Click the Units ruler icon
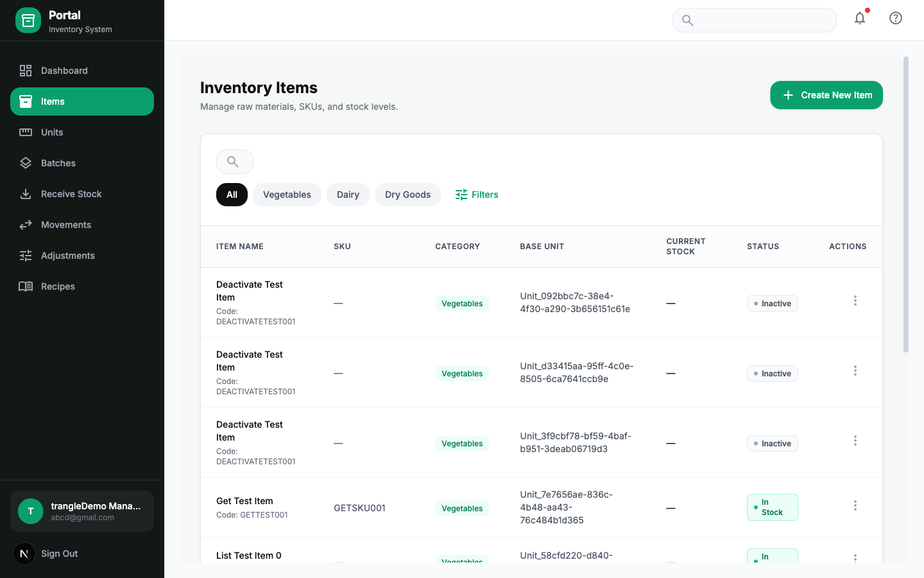Image resolution: width=924 pixels, height=578 pixels. click(x=26, y=132)
